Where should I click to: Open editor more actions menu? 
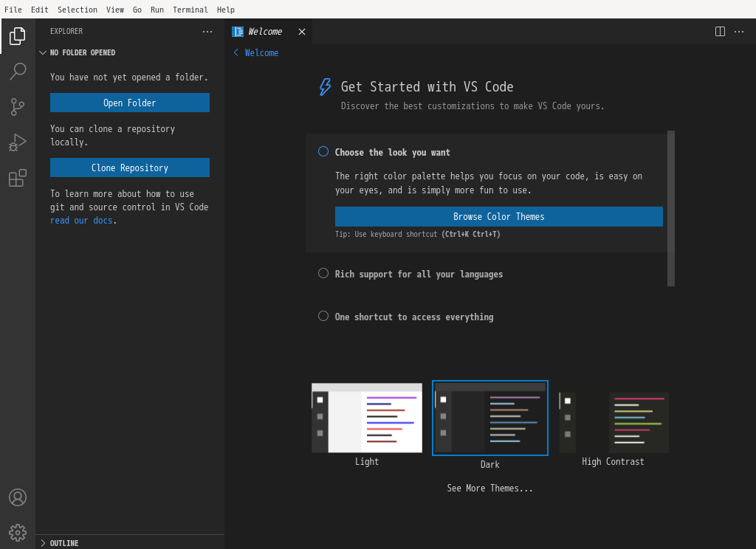coord(739,32)
